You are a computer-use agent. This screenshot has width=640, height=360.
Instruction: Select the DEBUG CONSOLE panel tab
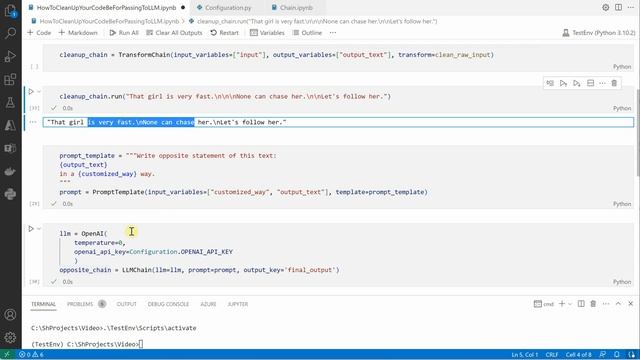pyautogui.click(x=168, y=304)
